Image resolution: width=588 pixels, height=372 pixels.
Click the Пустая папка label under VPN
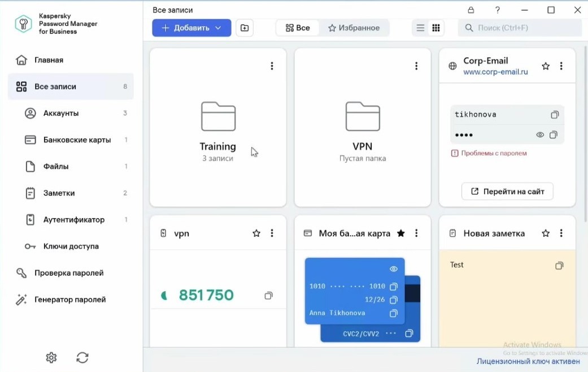(363, 158)
